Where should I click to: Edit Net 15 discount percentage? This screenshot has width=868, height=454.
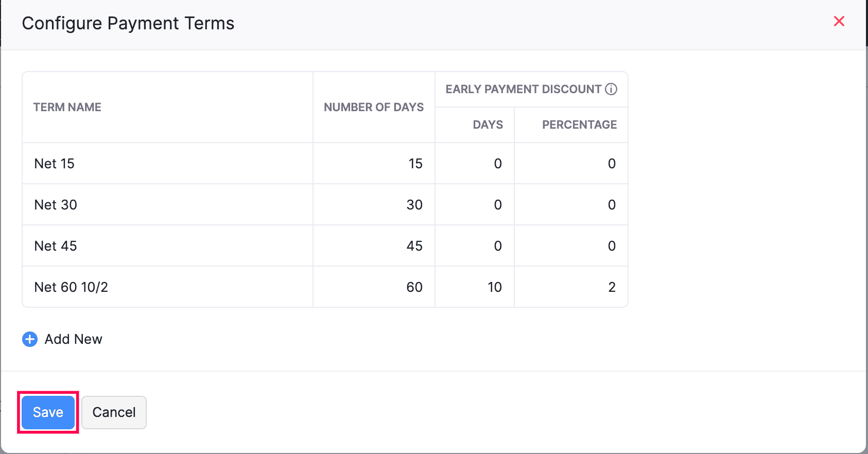[x=571, y=164]
